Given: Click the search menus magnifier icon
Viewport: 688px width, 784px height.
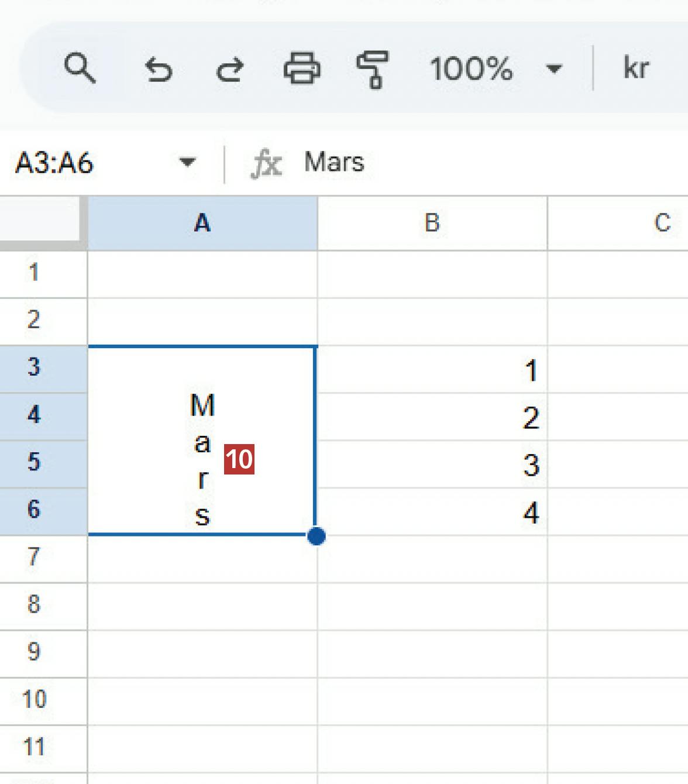Looking at the screenshot, I should pos(80,68).
